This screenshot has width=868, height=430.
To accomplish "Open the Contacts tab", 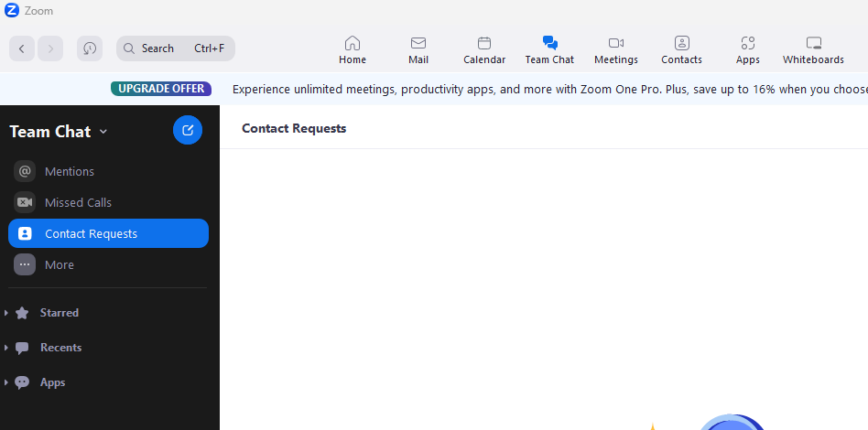I will (681, 50).
